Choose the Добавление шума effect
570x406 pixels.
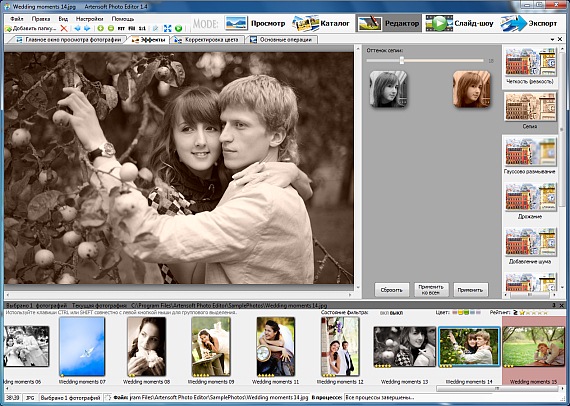pos(530,246)
